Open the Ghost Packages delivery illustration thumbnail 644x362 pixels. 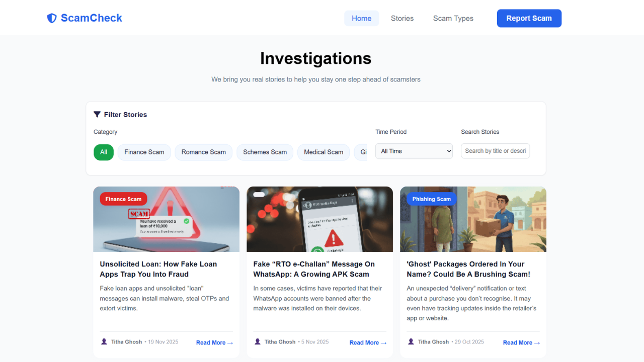tap(473, 219)
